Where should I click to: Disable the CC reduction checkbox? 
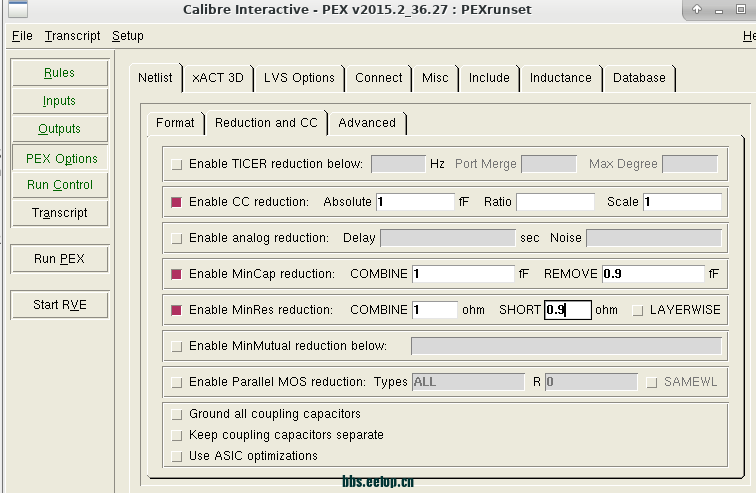coord(177,202)
